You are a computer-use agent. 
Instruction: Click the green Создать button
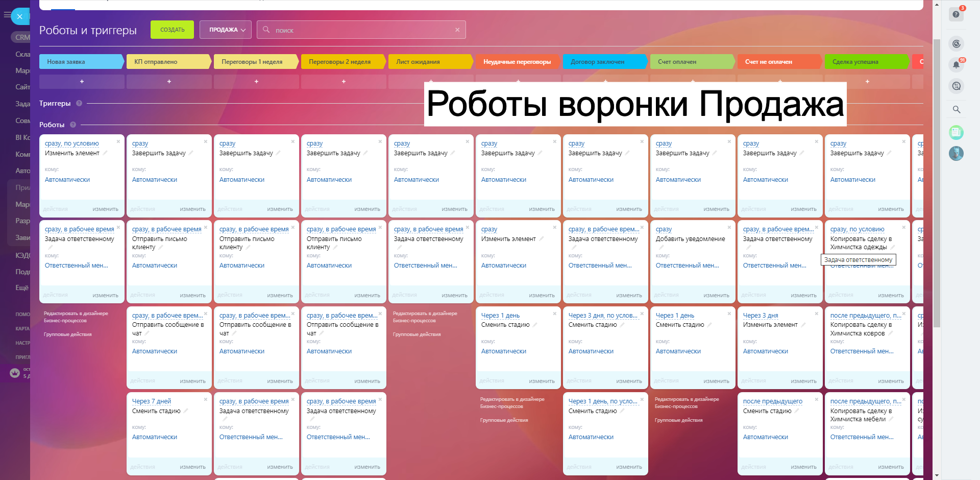pyautogui.click(x=172, y=30)
